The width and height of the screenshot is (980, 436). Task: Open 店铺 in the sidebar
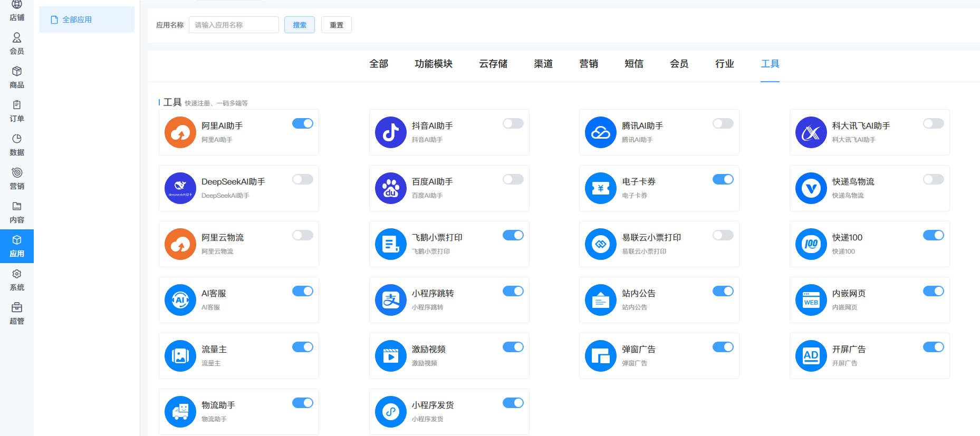(x=17, y=11)
